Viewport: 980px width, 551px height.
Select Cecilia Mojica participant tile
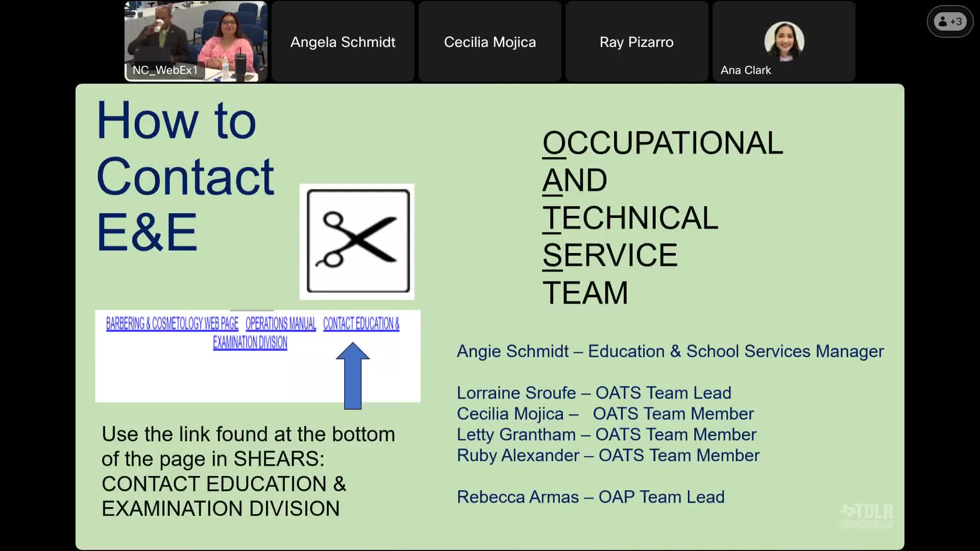point(489,42)
